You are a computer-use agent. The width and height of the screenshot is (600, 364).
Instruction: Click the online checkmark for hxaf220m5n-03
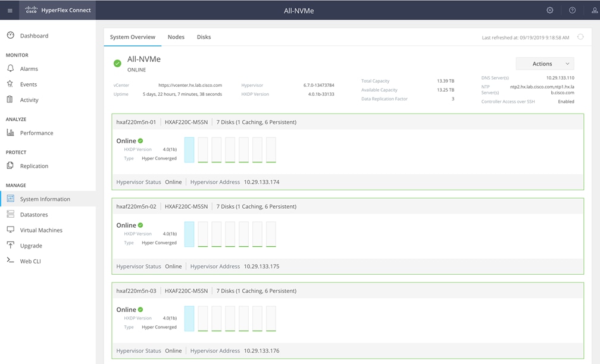coord(140,309)
